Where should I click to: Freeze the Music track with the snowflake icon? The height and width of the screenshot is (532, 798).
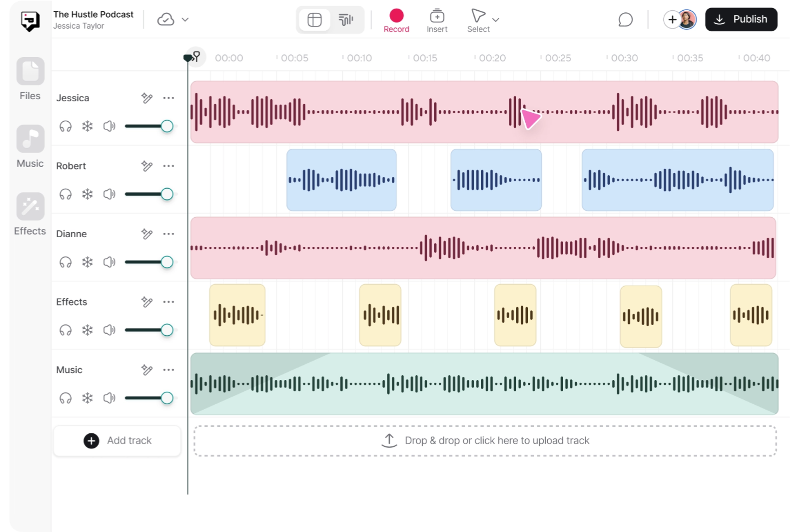point(87,398)
